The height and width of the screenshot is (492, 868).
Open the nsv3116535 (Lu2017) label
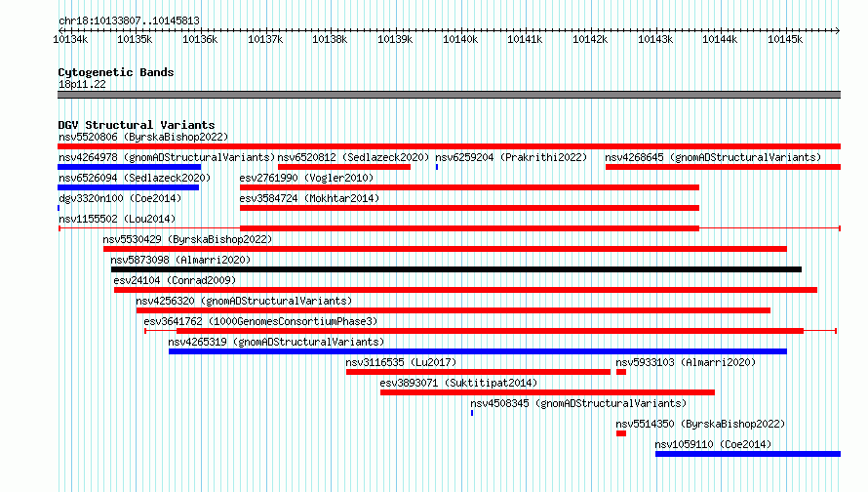(x=401, y=362)
